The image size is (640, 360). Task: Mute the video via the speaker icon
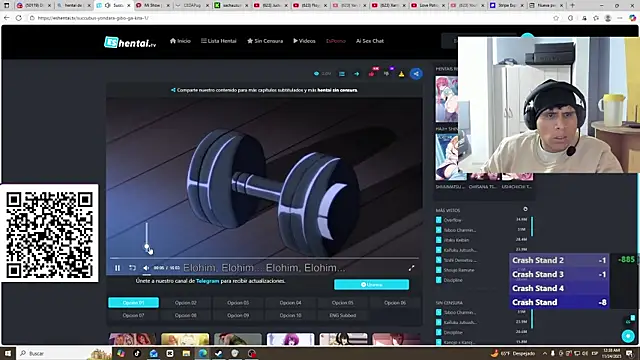146,268
